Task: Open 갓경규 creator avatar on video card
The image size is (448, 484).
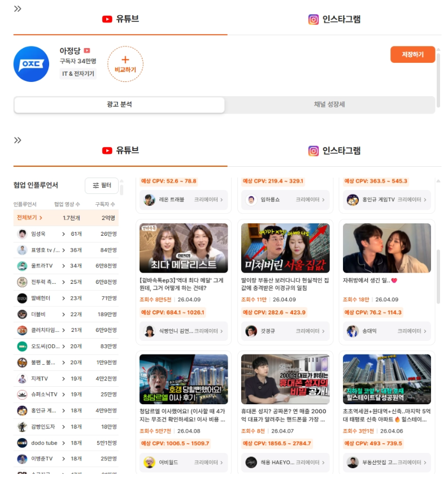Action: click(251, 331)
